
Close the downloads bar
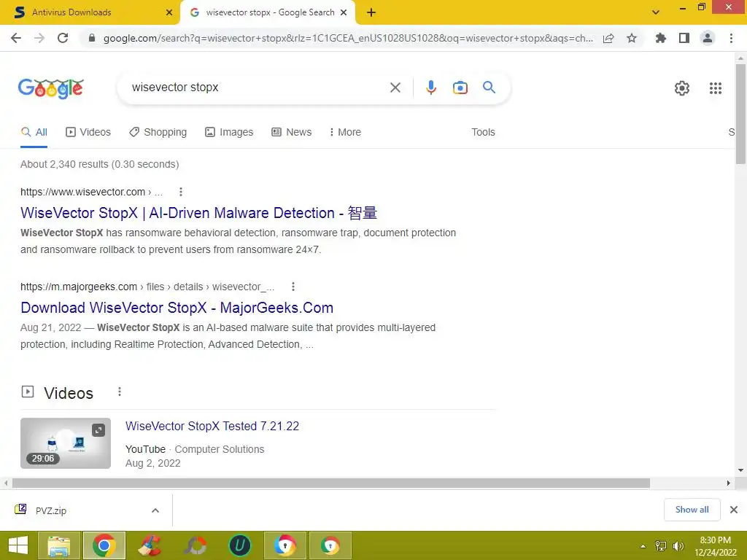click(734, 510)
